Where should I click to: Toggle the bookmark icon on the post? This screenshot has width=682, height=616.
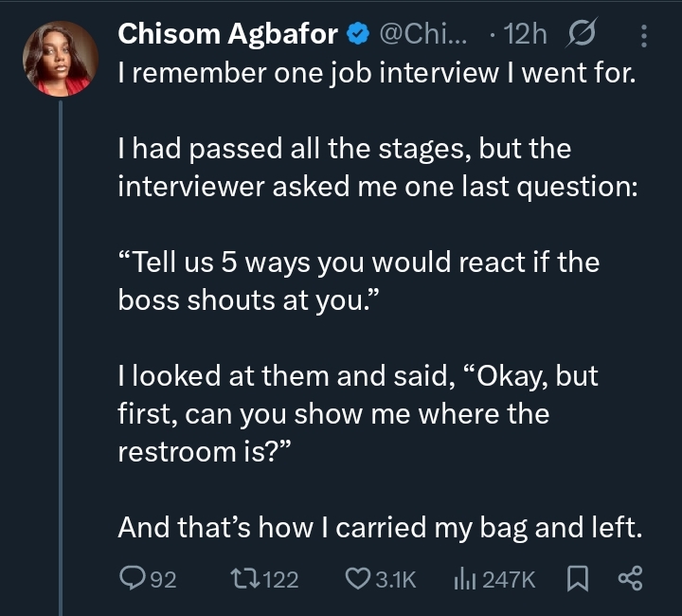point(577,578)
